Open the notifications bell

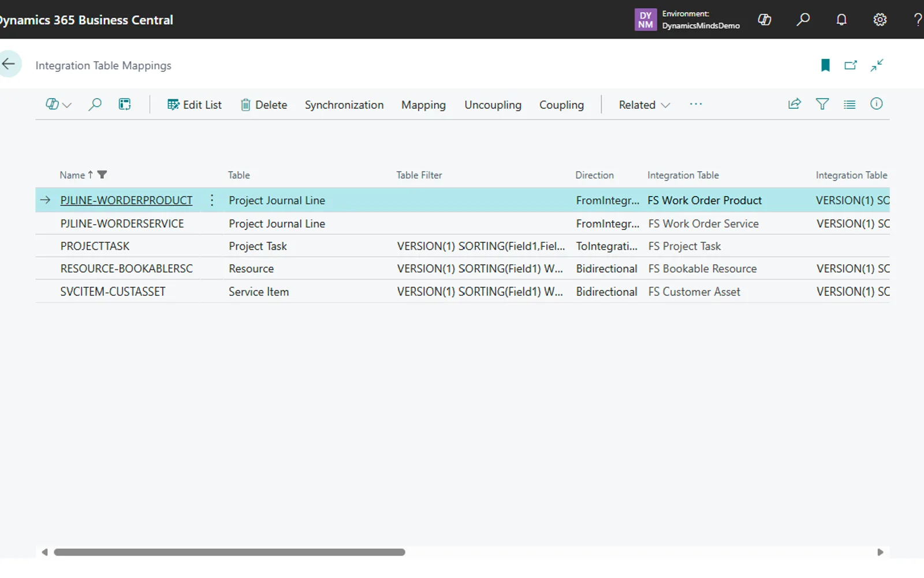click(x=841, y=20)
